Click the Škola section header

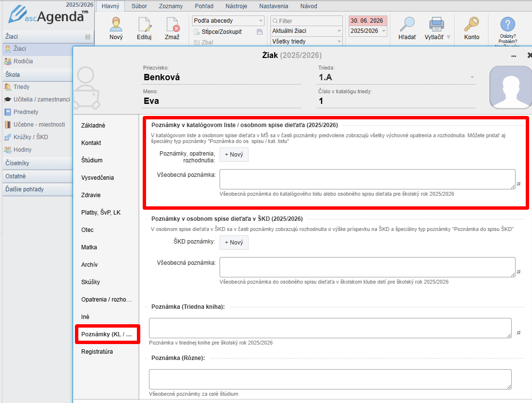tap(37, 75)
